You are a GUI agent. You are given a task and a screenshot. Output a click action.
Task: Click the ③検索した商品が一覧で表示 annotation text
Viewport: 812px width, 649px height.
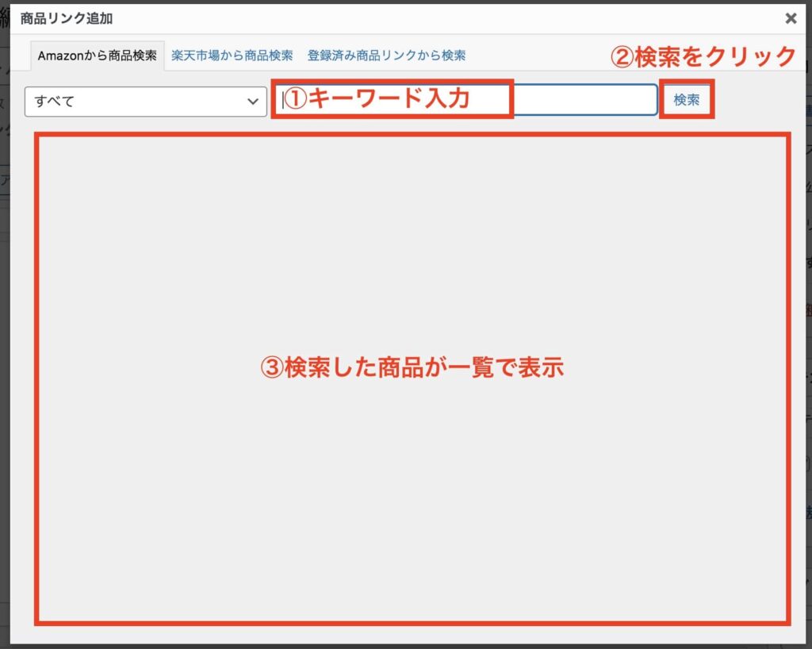(412, 368)
